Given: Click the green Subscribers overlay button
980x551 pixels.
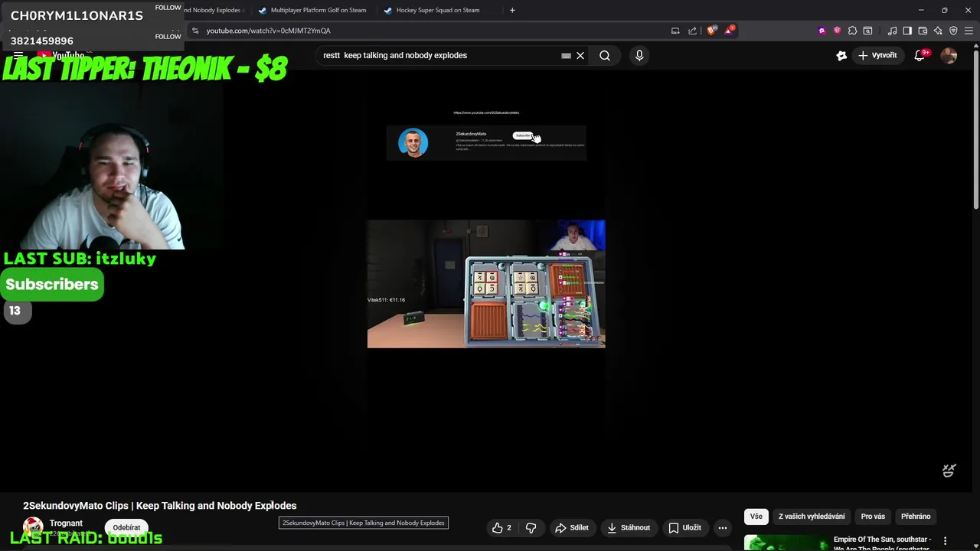Looking at the screenshot, I should 52,284.
